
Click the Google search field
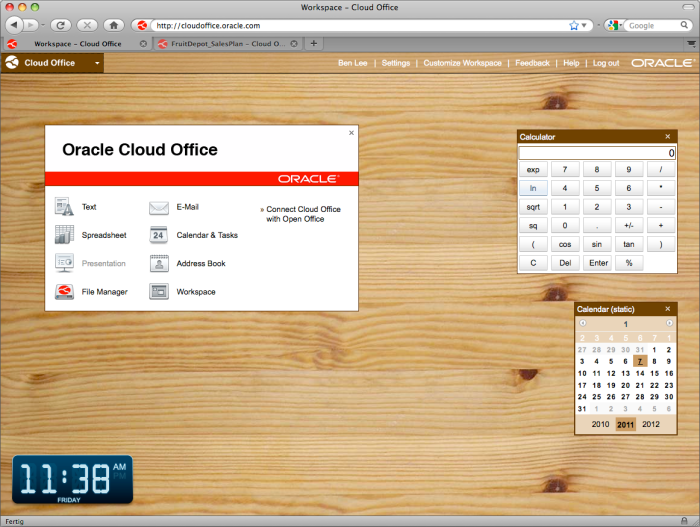tap(653, 25)
